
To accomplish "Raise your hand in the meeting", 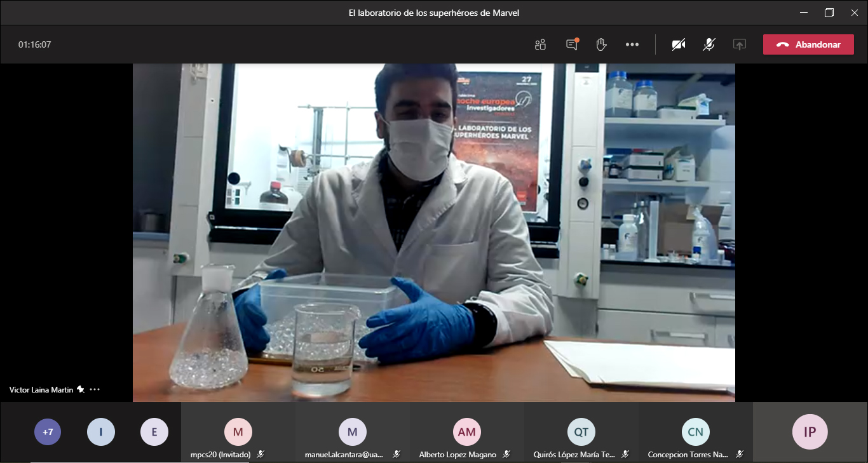I will pyautogui.click(x=601, y=44).
